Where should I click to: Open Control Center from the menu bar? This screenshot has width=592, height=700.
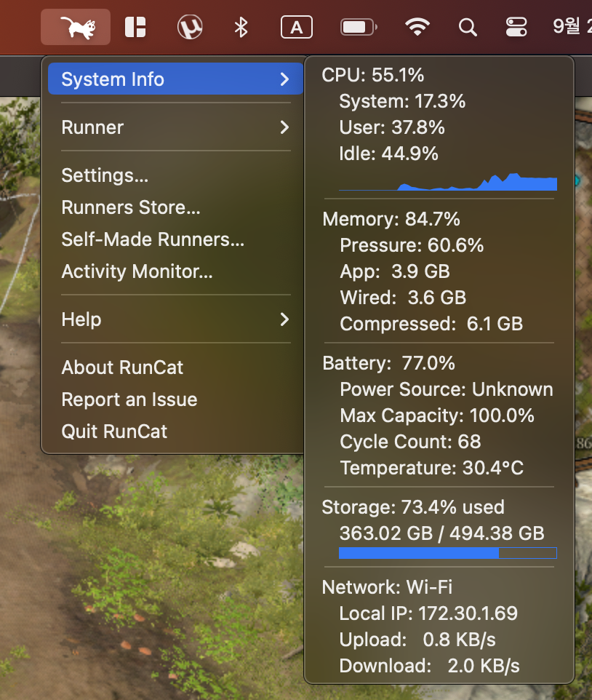(516, 27)
